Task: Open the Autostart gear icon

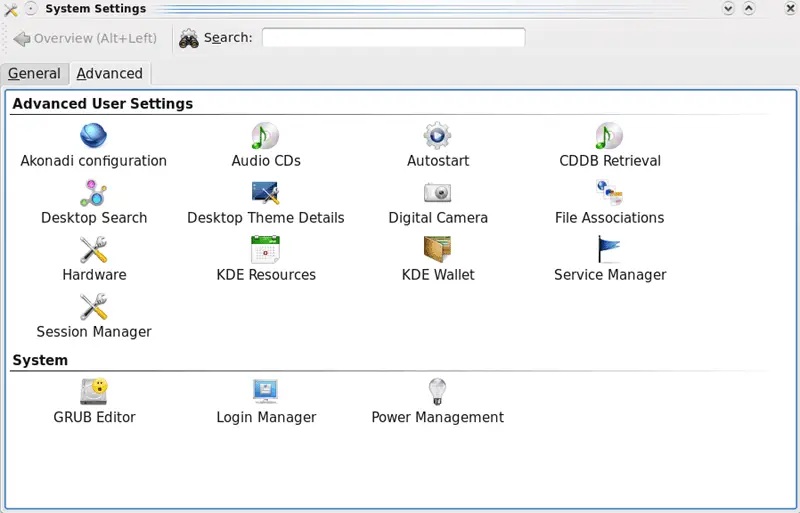Action: pyautogui.click(x=437, y=136)
